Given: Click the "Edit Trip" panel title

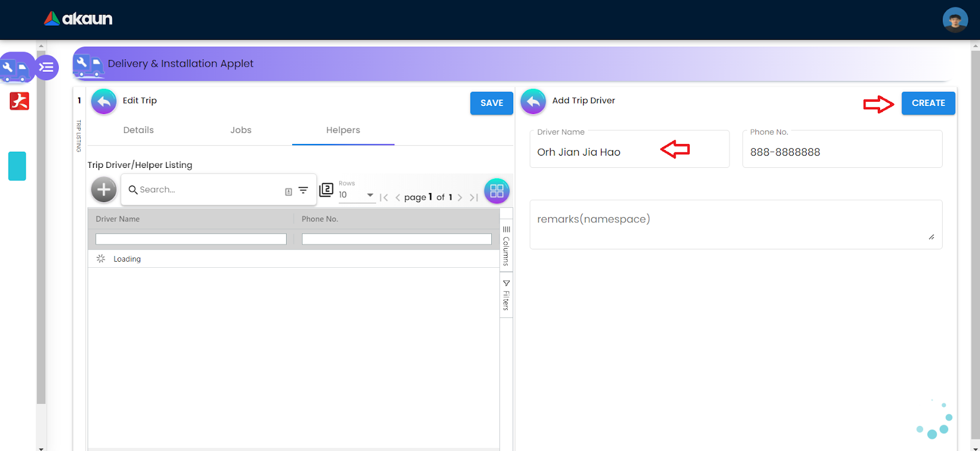Looking at the screenshot, I should click(140, 100).
